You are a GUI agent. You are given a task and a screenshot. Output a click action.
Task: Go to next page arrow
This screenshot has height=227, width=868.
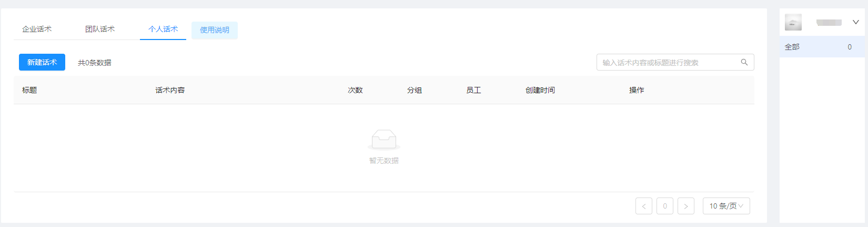686,206
